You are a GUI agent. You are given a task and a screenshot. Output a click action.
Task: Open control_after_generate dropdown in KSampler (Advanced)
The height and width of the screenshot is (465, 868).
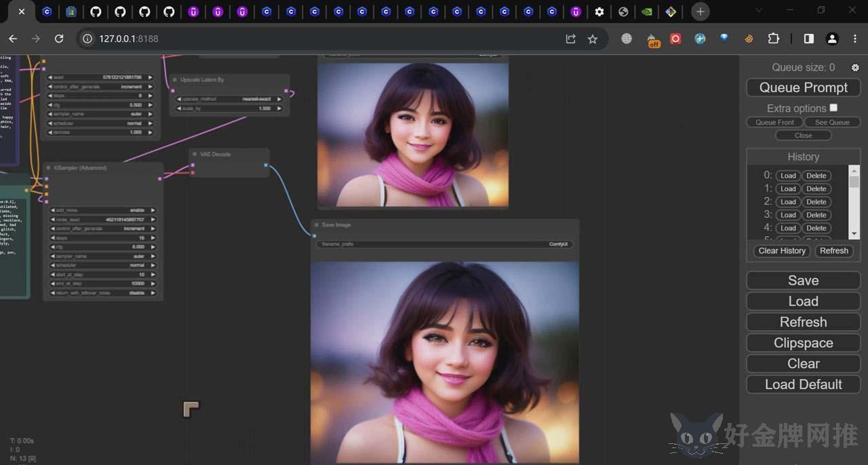(102, 228)
